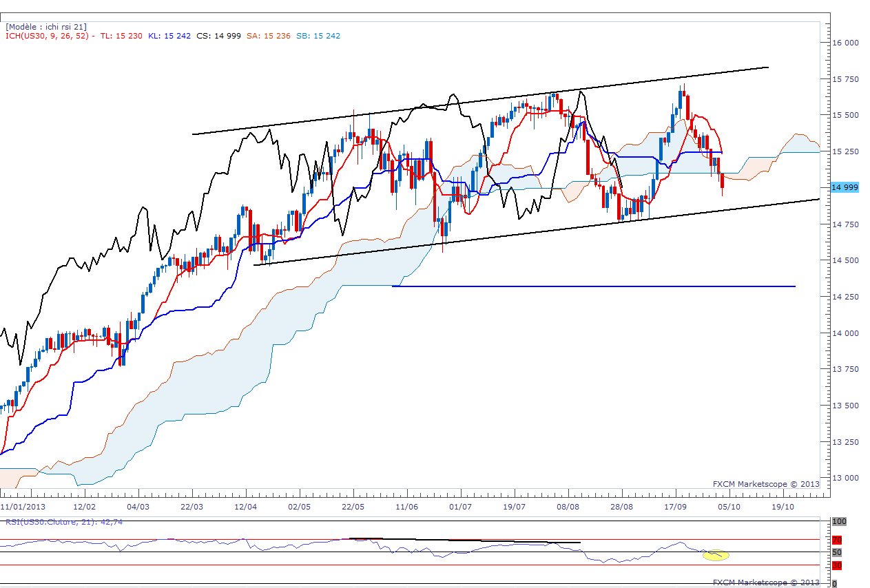Image resolution: width=870 pixels, height=588 pixels.
Task: Click the 14 750 price axis label
Action: pyautogui.click(x=845, y=224)
